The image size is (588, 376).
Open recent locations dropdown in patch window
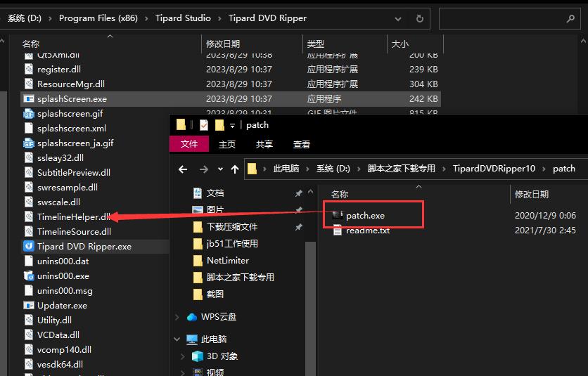221,169
